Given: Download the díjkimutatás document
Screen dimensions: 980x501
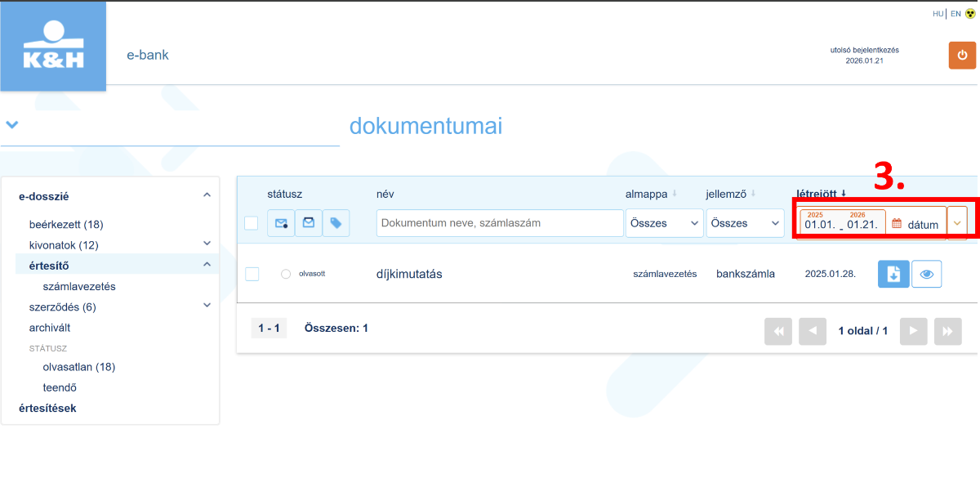Looking at the screenshot, I should [893, 275].
